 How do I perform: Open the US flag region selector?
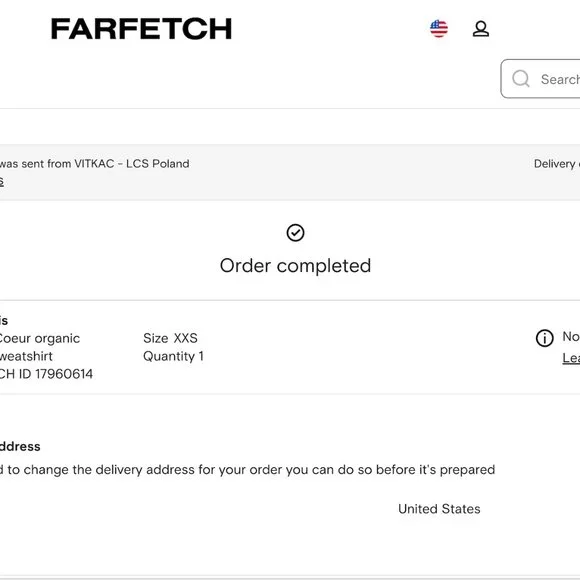(439, 28)
